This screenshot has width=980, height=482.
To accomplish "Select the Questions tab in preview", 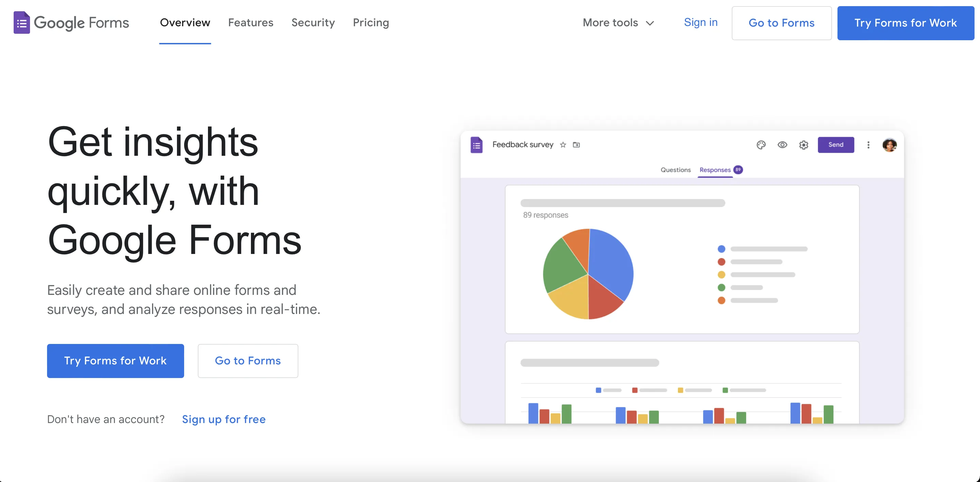I will pos(675,170).
